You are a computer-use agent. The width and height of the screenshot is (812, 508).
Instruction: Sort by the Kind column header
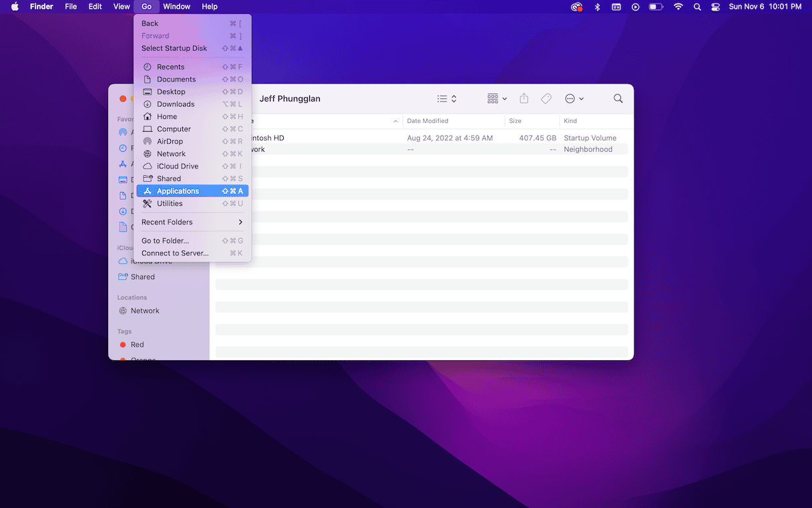click(x=570, y=121)
